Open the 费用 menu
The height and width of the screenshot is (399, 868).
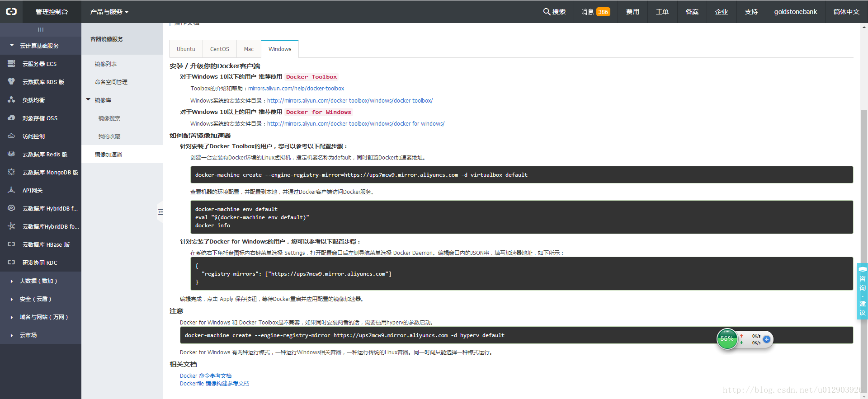tap(632, 12)
